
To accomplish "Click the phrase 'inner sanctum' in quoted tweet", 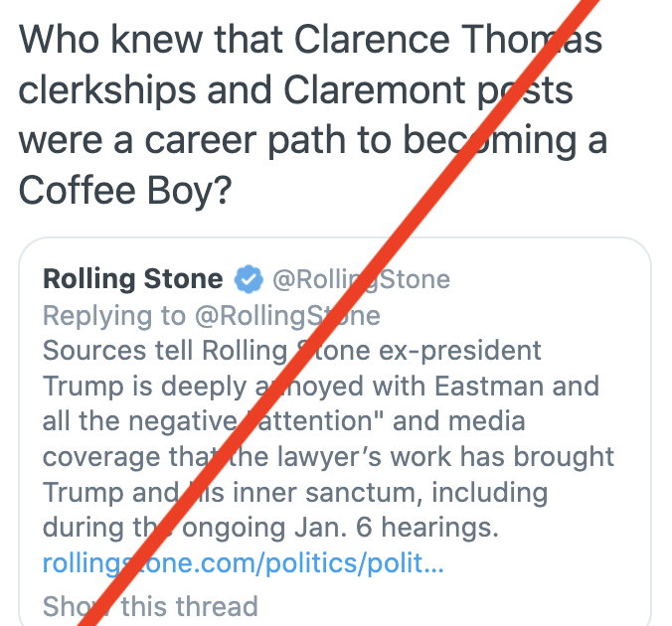I will [325, 492].
